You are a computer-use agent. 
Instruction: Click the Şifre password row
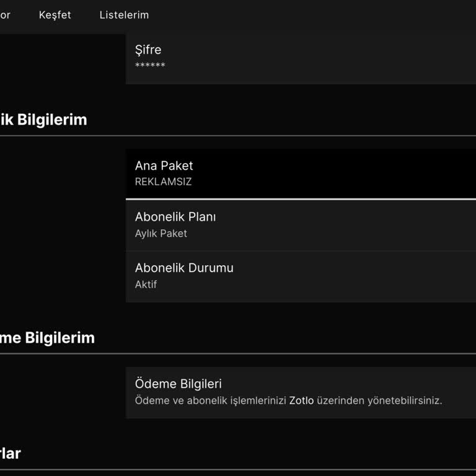pos(301,59)
